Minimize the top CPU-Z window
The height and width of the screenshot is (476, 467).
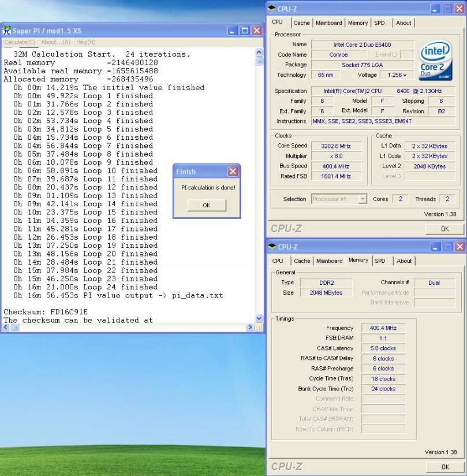435,9
